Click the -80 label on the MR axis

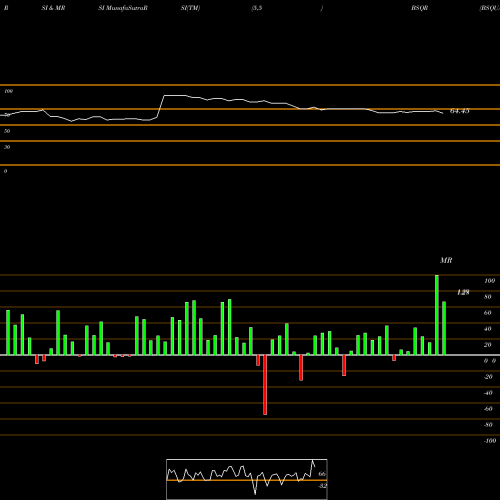(488, 425)
